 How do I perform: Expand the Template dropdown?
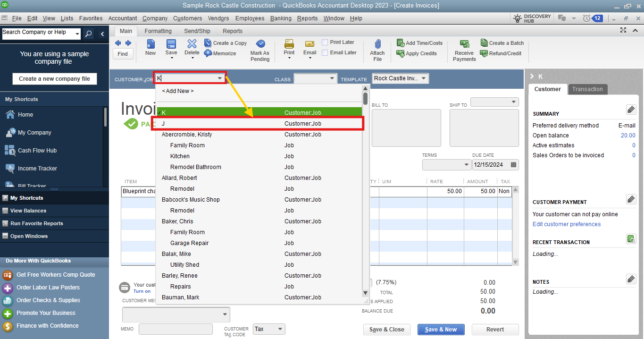click(x=423, y=78)
